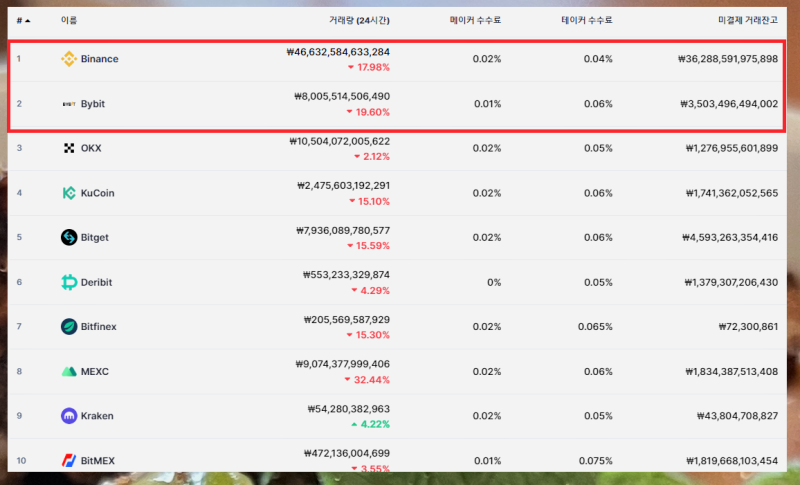
Task: Open the Binance exchange link
Action: tap(99, 59)
